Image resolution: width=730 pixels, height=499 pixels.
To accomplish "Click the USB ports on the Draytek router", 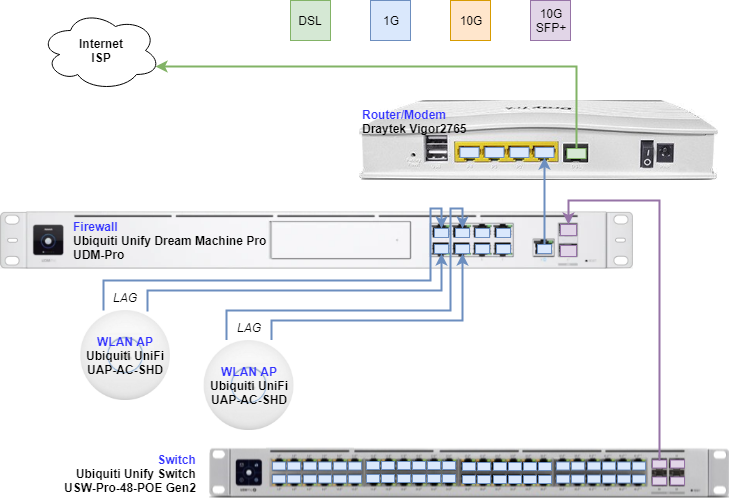I will [x=436, y=148].
